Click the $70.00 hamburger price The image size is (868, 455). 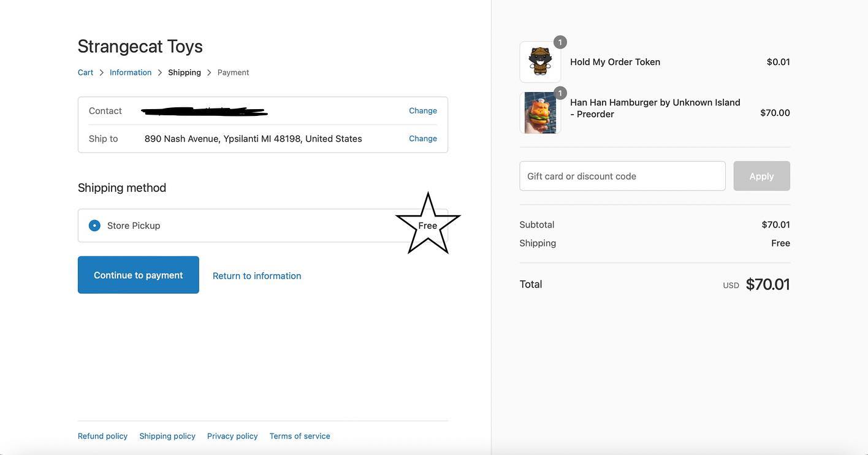(775, 113)
